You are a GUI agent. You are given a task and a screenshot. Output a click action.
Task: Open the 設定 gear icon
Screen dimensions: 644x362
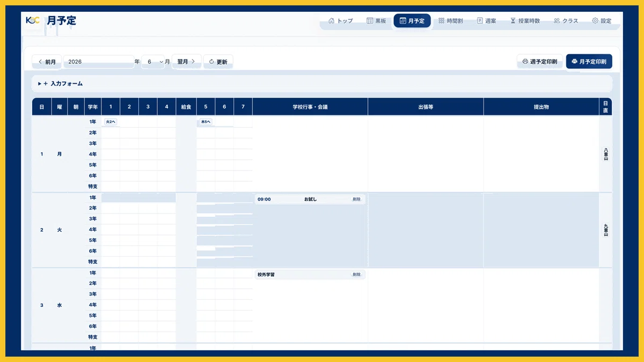(595, 21)
